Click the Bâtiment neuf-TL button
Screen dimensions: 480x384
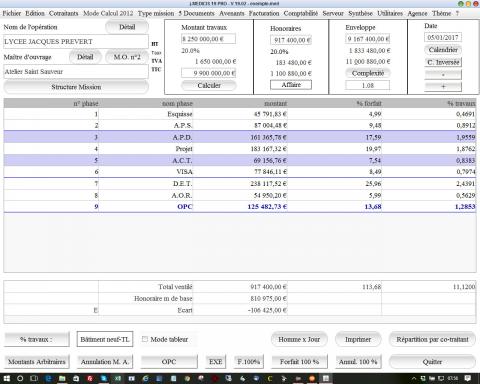pyautogui.click(x=105, y=339)
